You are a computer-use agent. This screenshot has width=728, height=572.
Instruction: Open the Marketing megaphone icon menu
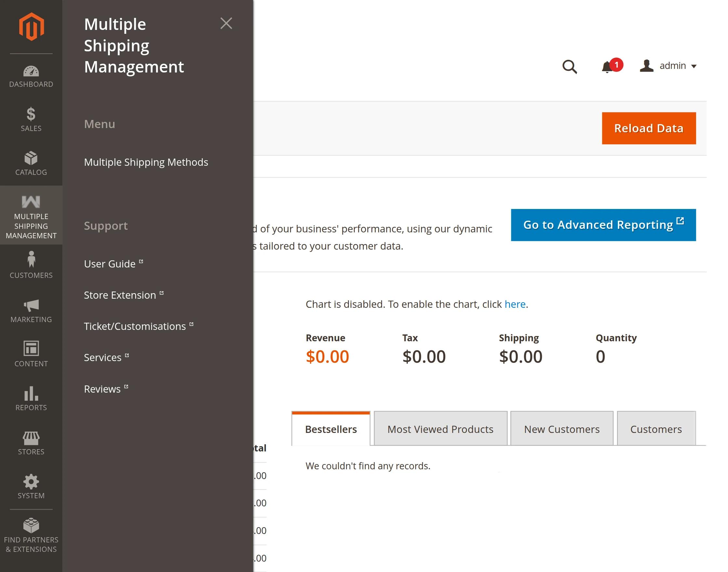click(31, 310)
